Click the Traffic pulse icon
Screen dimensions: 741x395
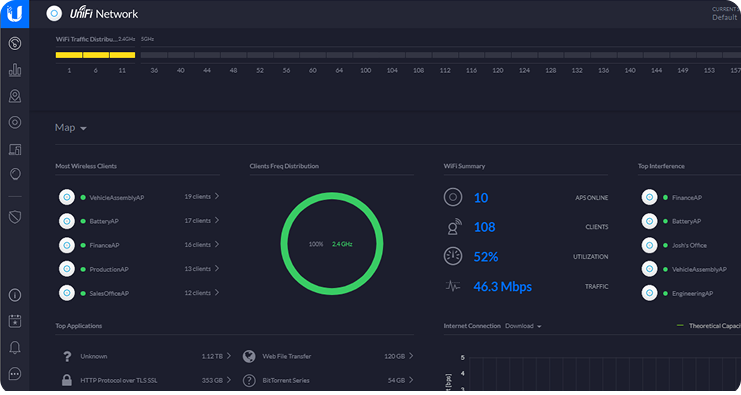(452, 286)
